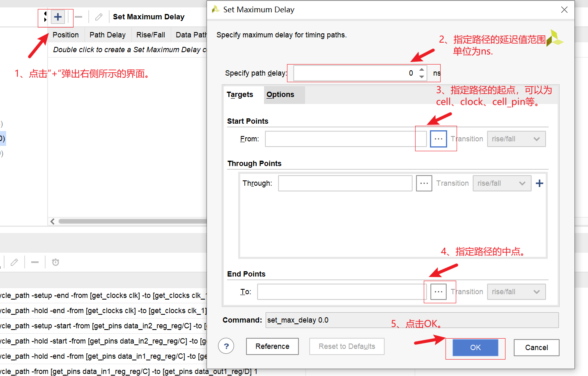This screenshot has width=588, height=376.
Task: Click the OK button
Action: point(475,348)
